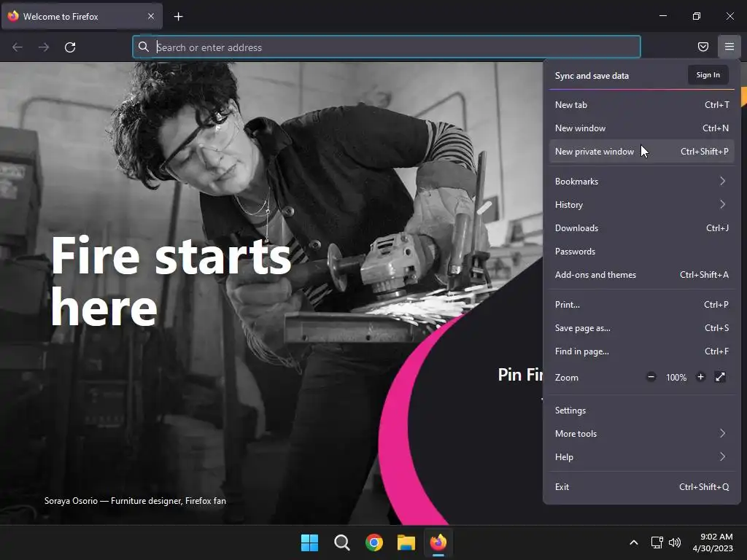
Task: Open Windows taskbar search
Action: pos(341,542)
